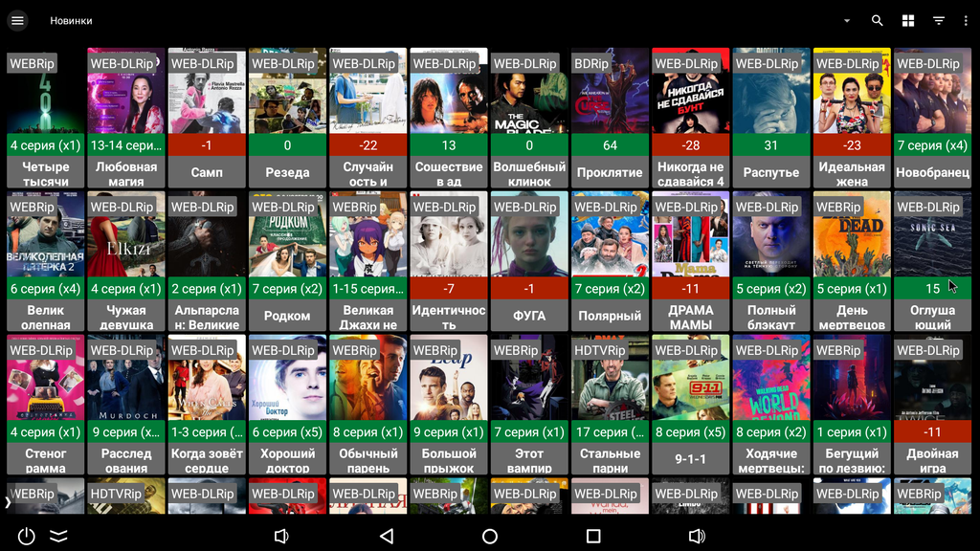Viewport: 980px width, 551px height.
Task: Select the Бегущий по лезвию poster
Action: click(x=852, y=377)
